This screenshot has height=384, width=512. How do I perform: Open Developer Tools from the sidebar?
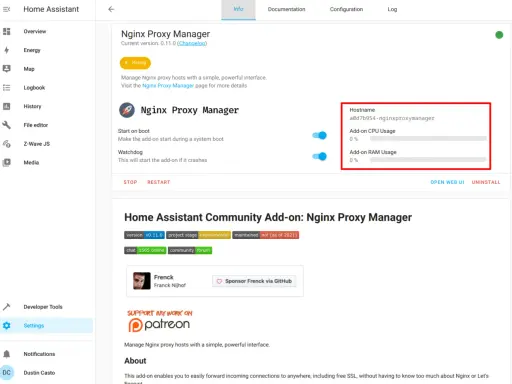pos(47,307)
